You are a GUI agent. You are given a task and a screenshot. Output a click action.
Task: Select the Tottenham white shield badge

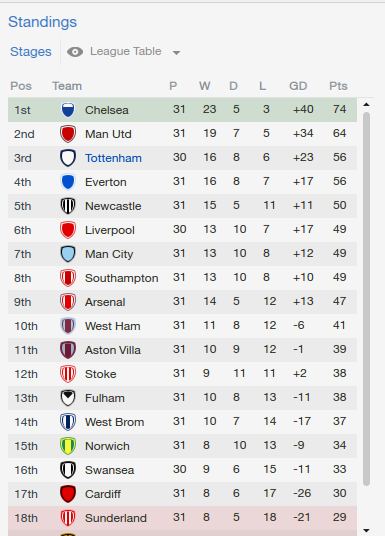coord(68,158)
